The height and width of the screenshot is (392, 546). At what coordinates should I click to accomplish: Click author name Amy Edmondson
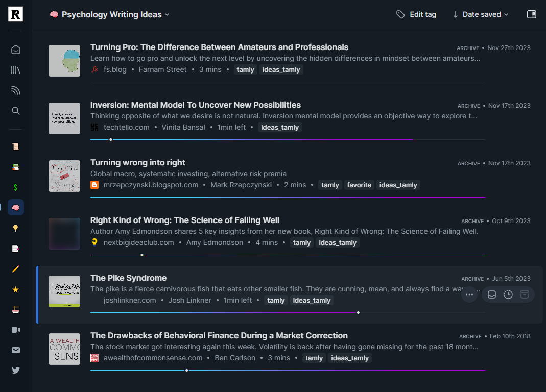click(x=215, y=242)
